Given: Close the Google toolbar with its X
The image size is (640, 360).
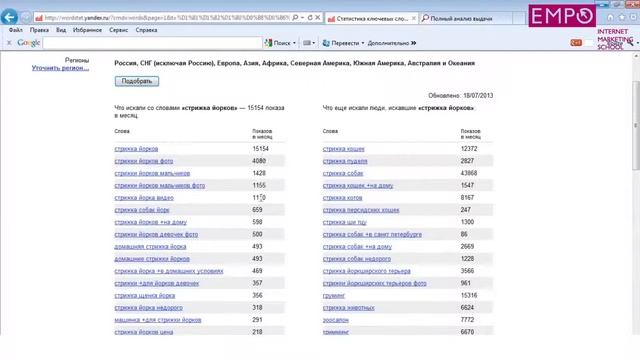Looking at the screenshot, I should (x=9, y=42).
